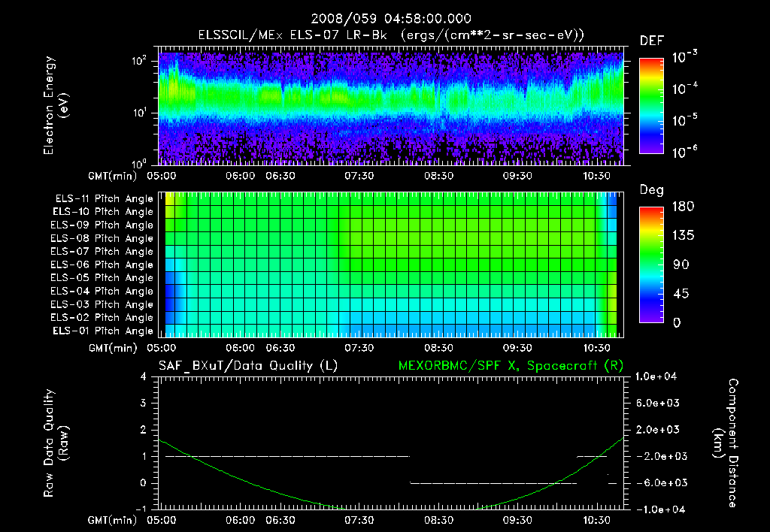Viewport: 770px width, 532px height.
Task: Click 05:00 tick under the spectrogram
Action: (162, 176)
